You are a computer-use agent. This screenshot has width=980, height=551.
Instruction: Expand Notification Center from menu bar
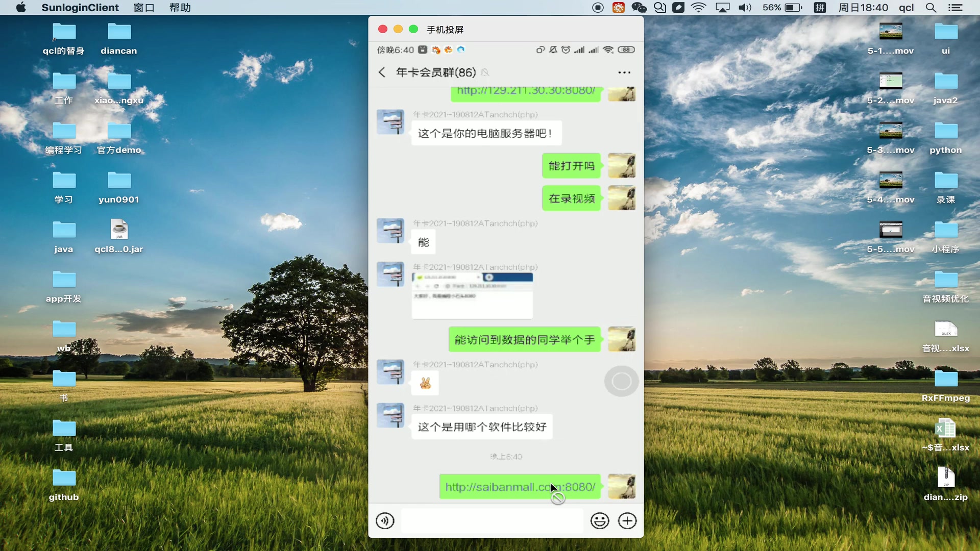[x=957, y=8]
